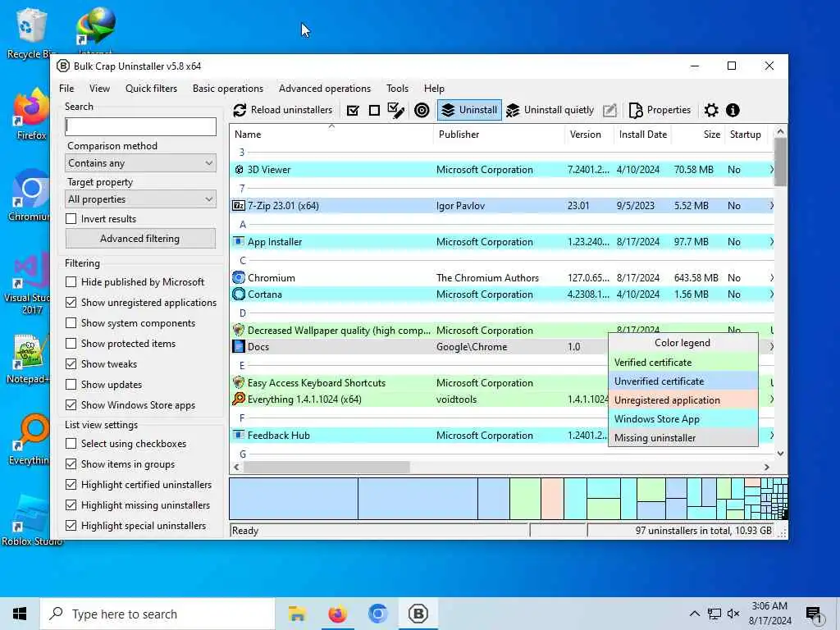Uncheck Show items in groups
This screenshot has height=630, width=840.
pyautogui.click(x=71, y=464)
